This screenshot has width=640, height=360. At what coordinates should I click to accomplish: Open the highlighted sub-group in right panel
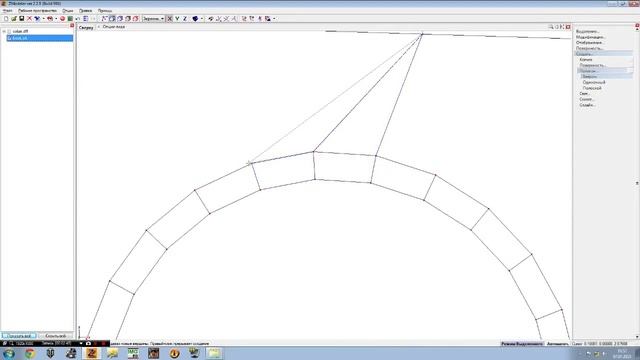pos(605,71)
